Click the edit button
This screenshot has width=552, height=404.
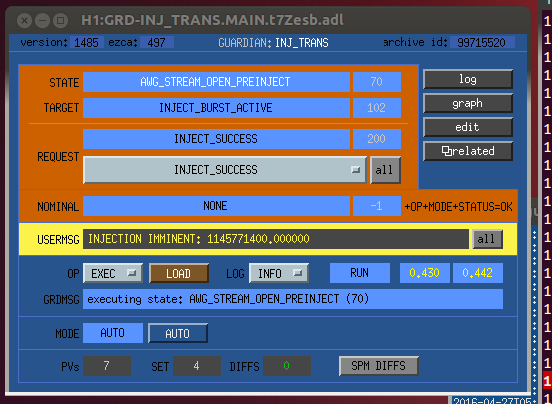[x=468, y=127]
